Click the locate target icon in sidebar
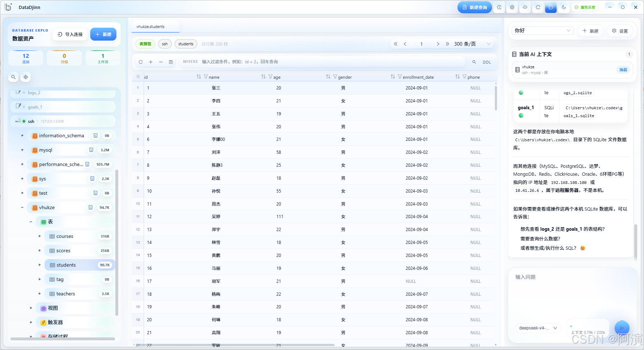 click(26, 77)
